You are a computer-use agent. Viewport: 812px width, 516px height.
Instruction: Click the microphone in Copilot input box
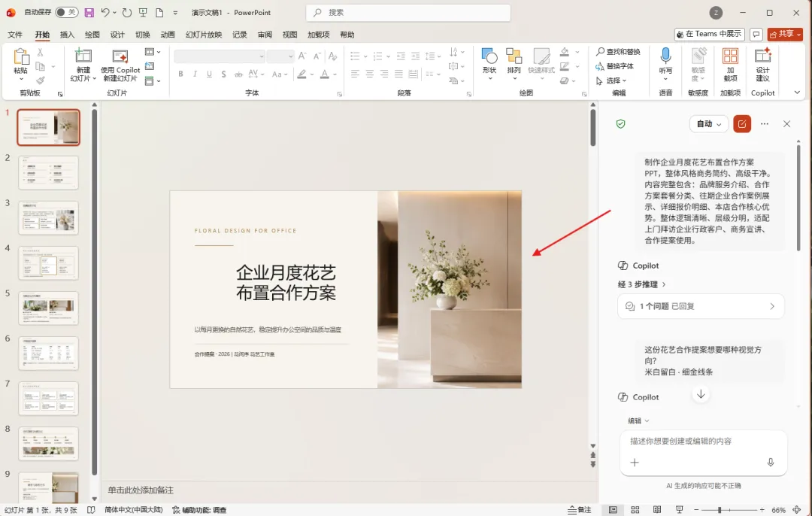click(771, 462)
